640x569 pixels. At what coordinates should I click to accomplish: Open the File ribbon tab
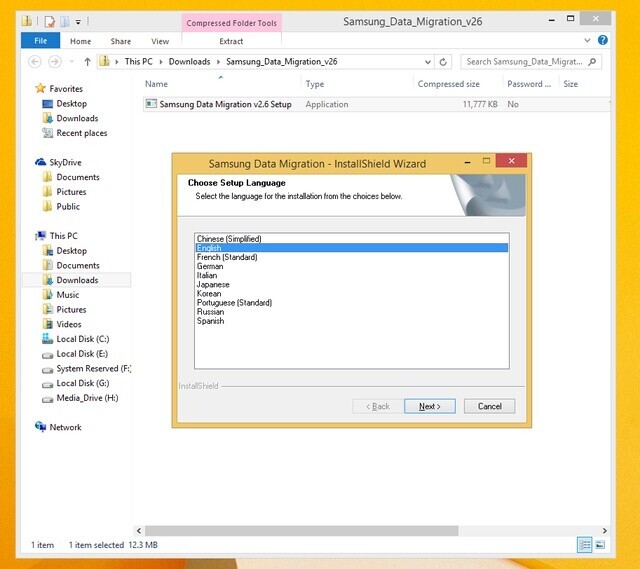tap(40, 40)
